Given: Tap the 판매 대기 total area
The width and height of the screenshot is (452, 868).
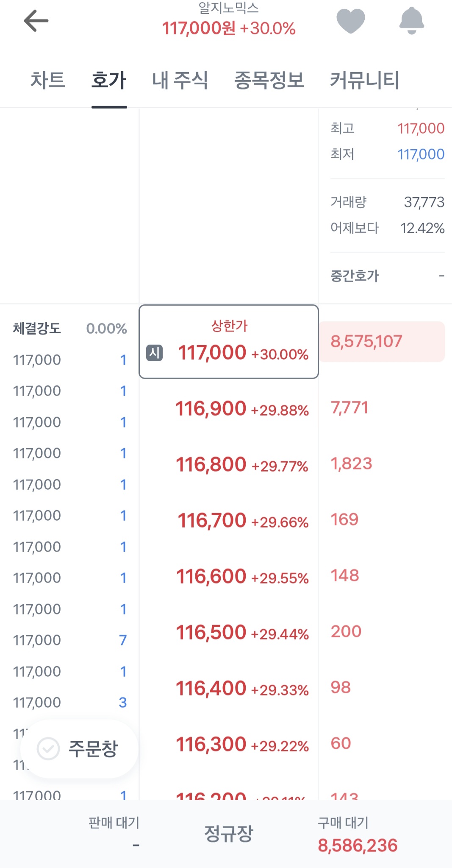Looking at the screenshot, I should point(114,834).
